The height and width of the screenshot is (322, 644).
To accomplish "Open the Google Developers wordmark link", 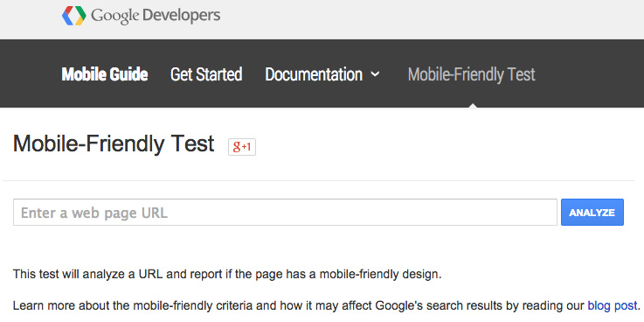I will (x=156, y=16).
